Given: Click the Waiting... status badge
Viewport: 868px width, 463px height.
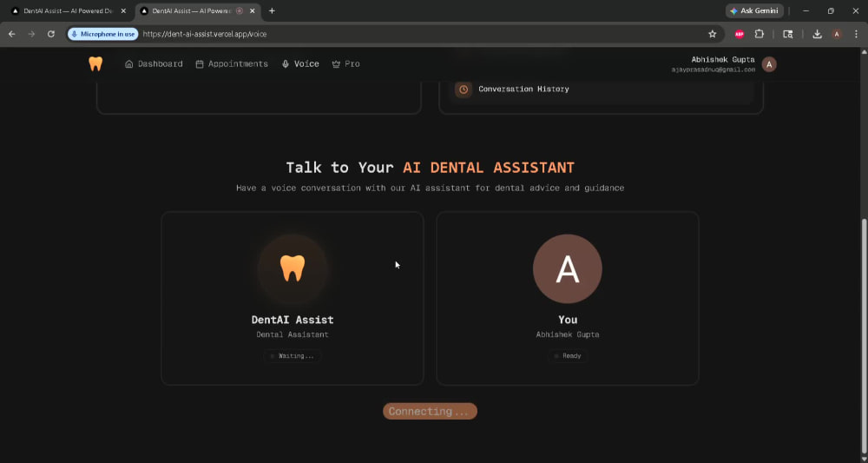Looking at the screenshot, I should pyautogui.click(x=293, y=356).
